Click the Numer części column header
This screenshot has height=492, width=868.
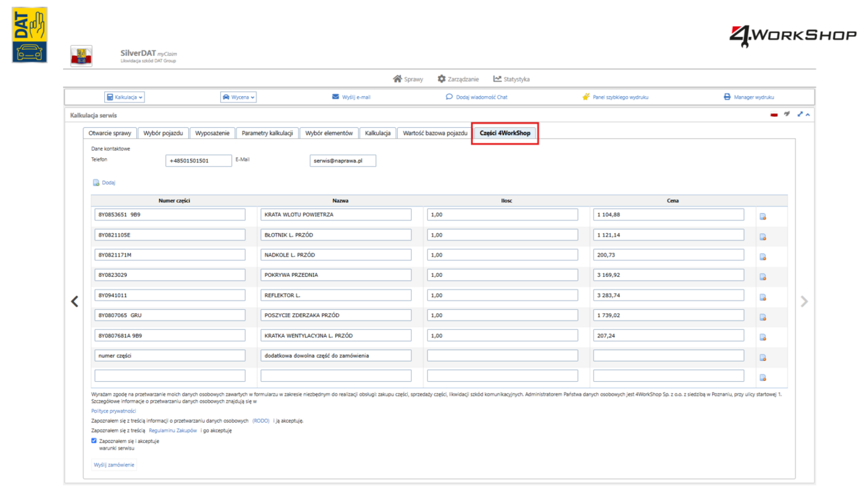174,200
